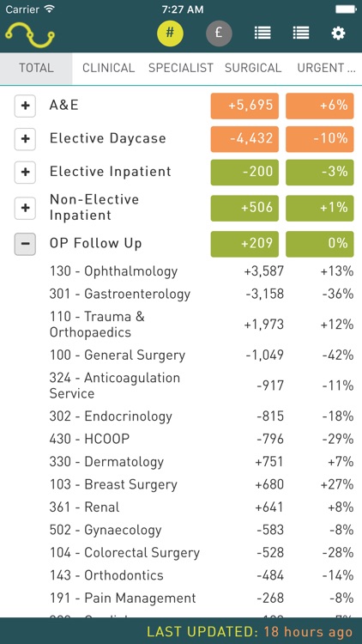Open settings via the gear icon

tap(338, 33)
